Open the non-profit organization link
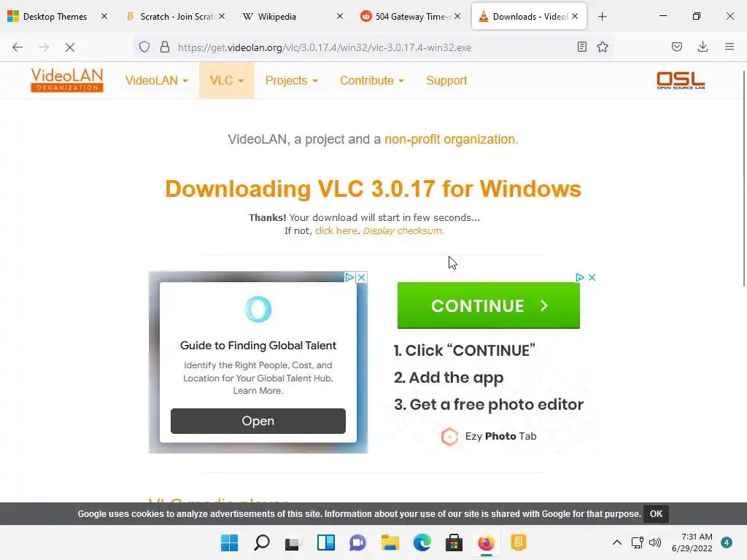The height and width of the screenshot is (560, 747). [451, 139]
